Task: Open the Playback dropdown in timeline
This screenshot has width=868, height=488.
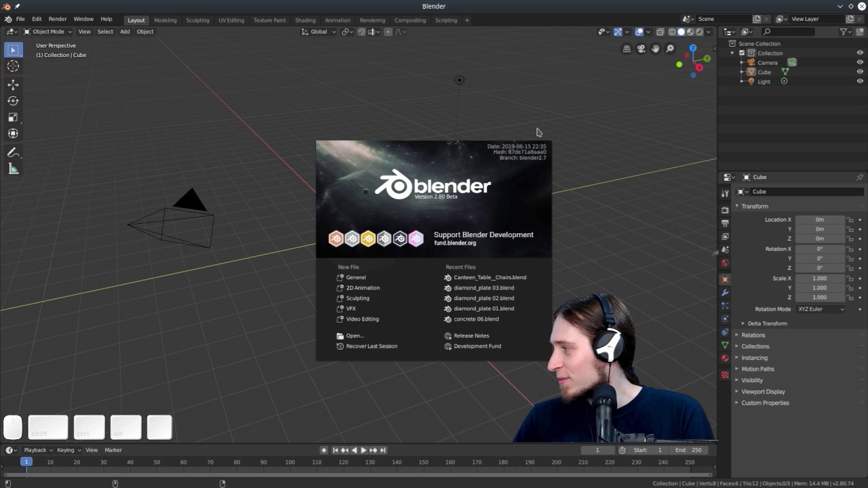Action: (38, 450)
